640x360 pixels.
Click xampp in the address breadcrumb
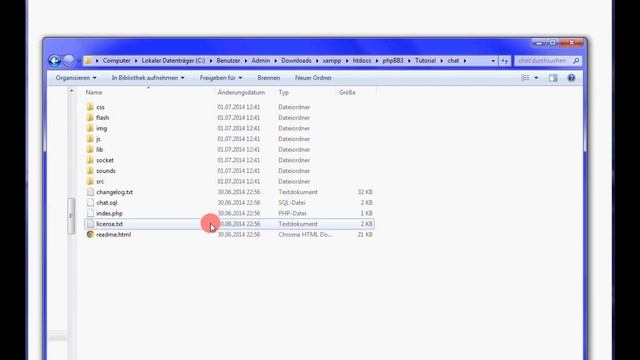coord(332,61)
